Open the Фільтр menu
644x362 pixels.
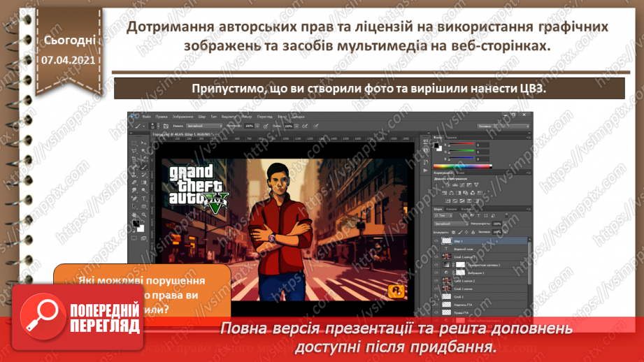246,117
